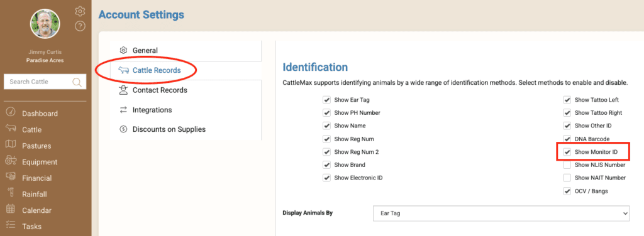The height and width of the screenshot is (236, 644).
Task: Open Rainfall section in sidebar
Action: tap(35, 194)
